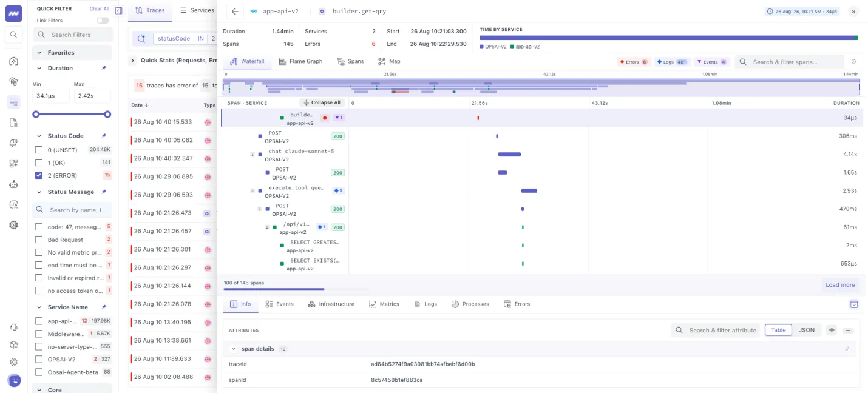Filter spans by Logs 481 chip
This screenshot has width=868, height=393.
coord(672,62)
